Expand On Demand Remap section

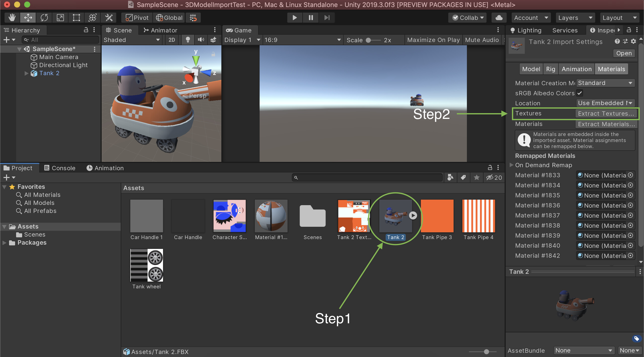(x=511, y=165)
